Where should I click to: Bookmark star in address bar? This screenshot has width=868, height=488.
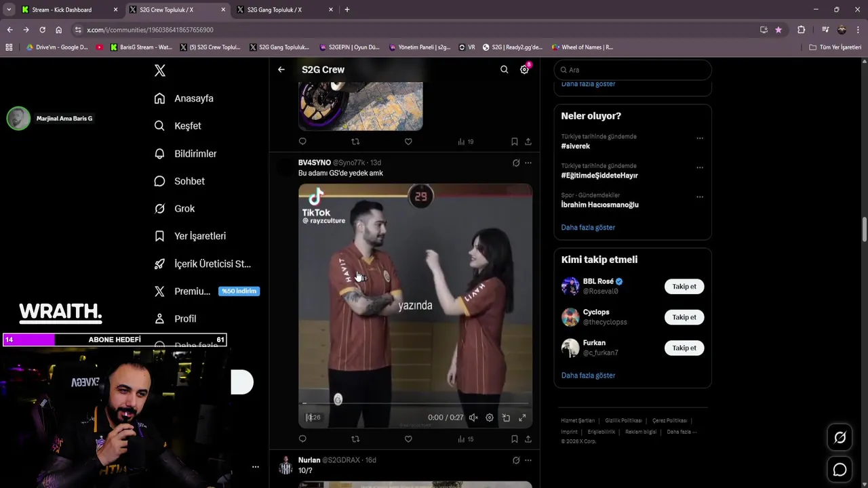(x=778, y=30)
